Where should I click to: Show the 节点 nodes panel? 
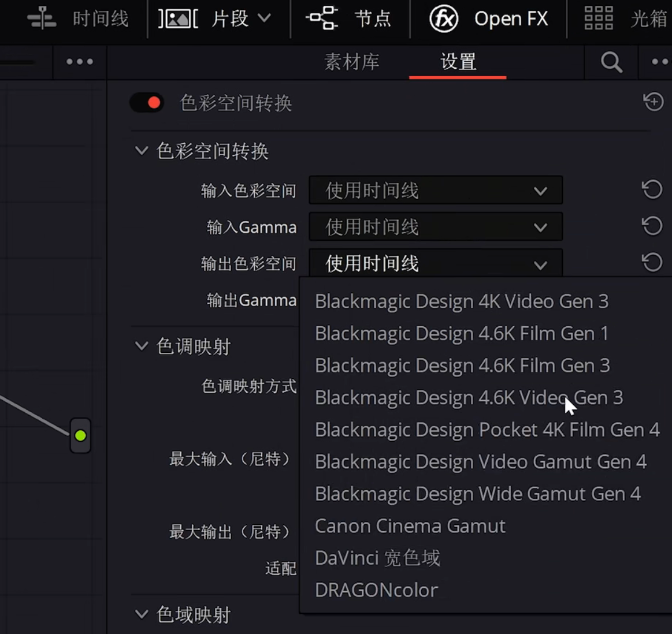pos(348,18)
